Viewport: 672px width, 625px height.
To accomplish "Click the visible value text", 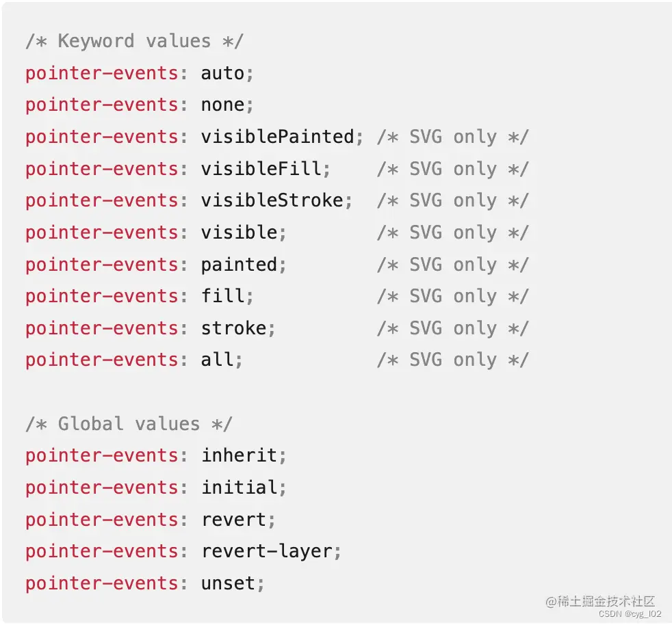I will pyautogui.click(x=239, y=232).
